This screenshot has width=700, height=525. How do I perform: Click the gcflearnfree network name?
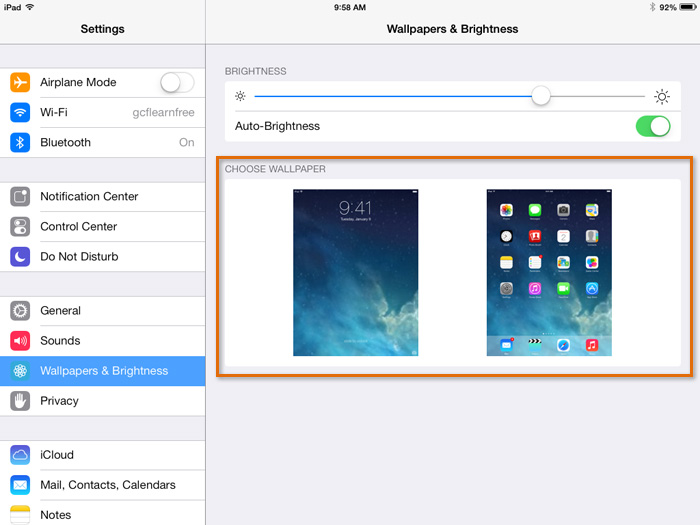click(x=163, y=112)
